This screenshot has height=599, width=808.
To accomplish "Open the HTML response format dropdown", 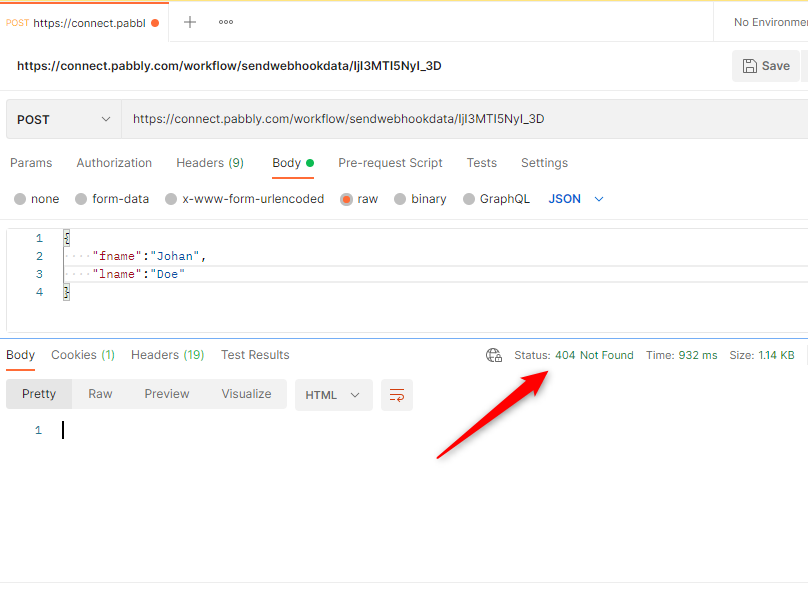I will [333, 395].
